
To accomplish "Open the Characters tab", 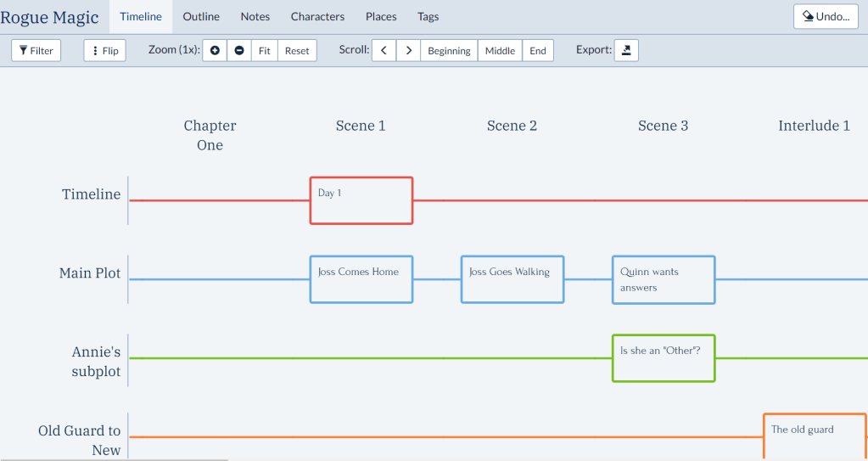I will tap(317, 17).
